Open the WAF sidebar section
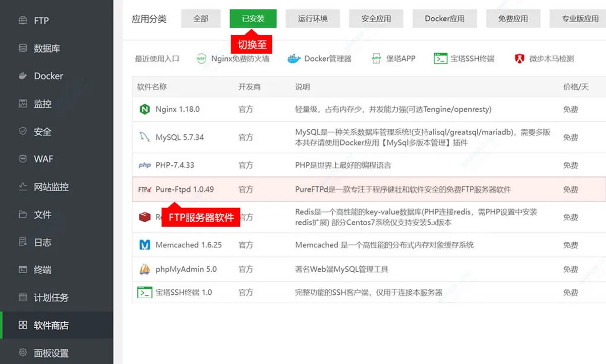 pos(43,159)
